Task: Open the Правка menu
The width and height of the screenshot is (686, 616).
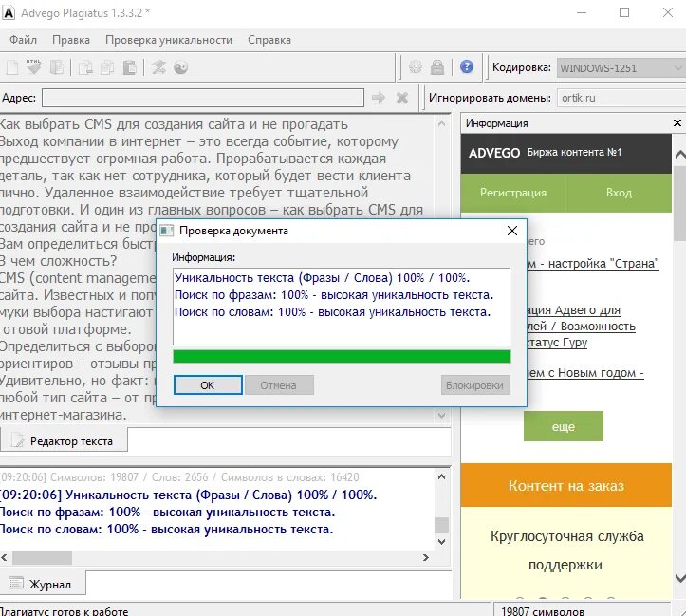Action: click(71, 40)
